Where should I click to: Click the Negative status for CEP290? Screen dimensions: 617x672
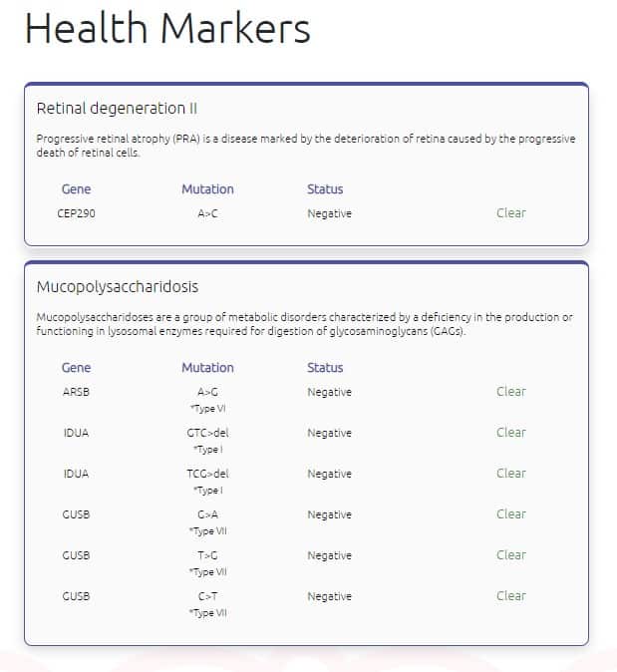point(330,213)
